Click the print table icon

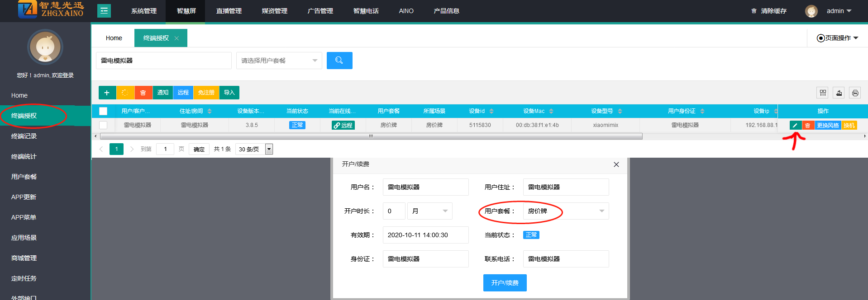tap(855, 93)
